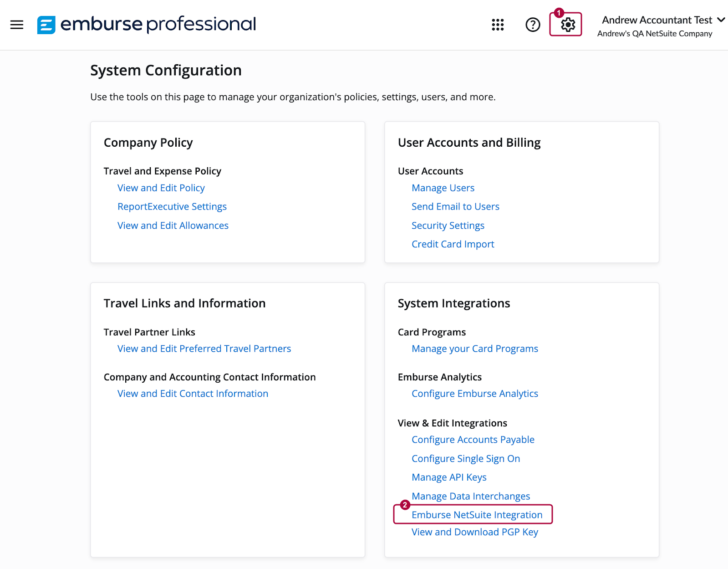The width and height of the screenshot is (728, 569).
Task: Open Manage API Keys
Action: click(x=449, y=477)
